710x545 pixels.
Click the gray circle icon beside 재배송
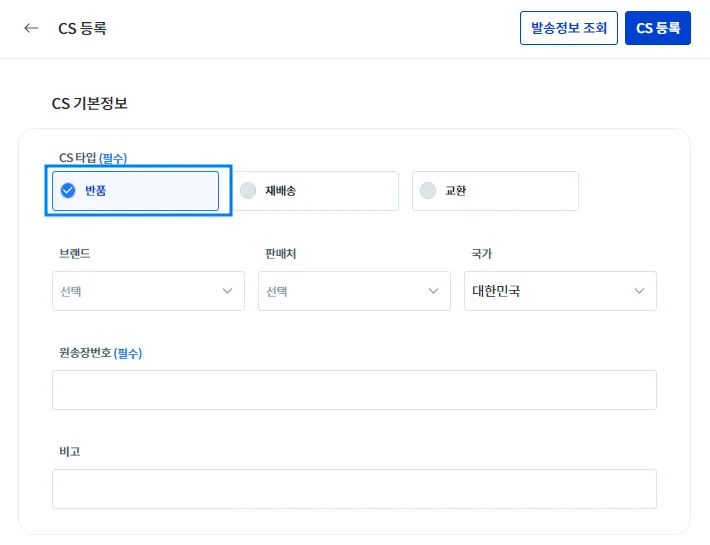(x=248, y=190)
